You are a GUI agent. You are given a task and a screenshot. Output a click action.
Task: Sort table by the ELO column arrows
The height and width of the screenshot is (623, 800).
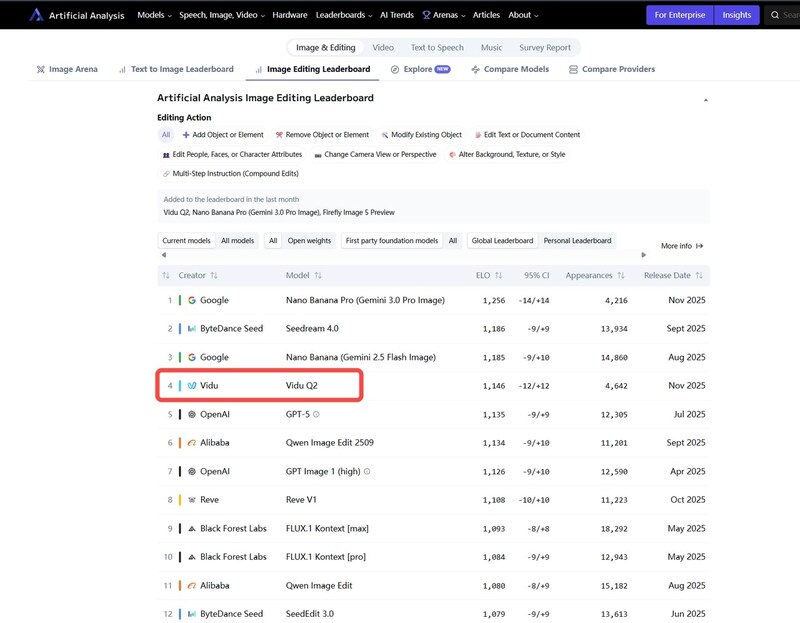click(497, 275)
